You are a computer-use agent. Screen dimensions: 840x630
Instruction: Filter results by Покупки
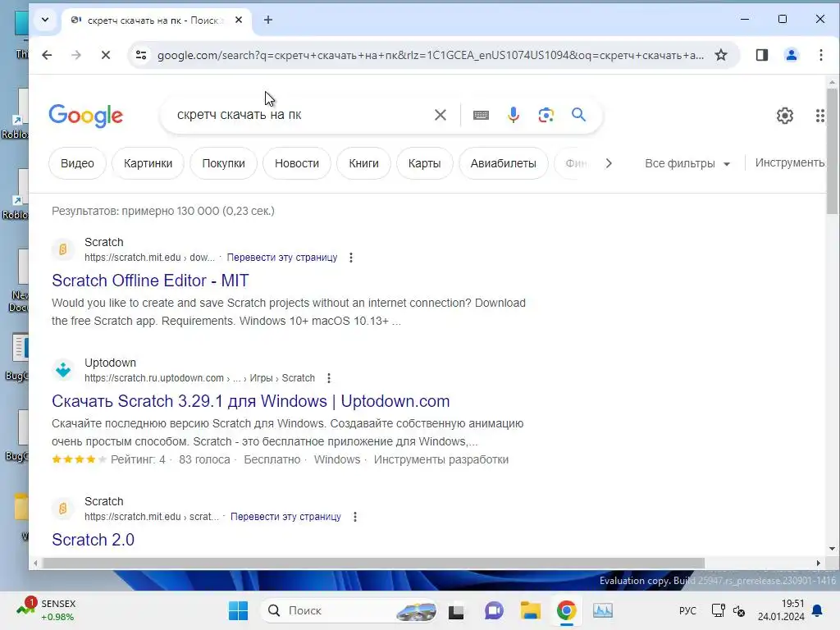click(223, 163)
